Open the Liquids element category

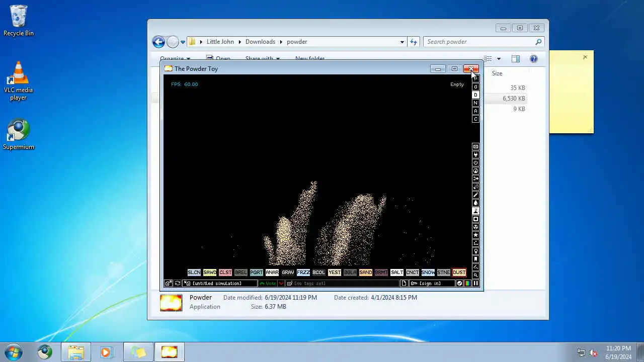475,203
